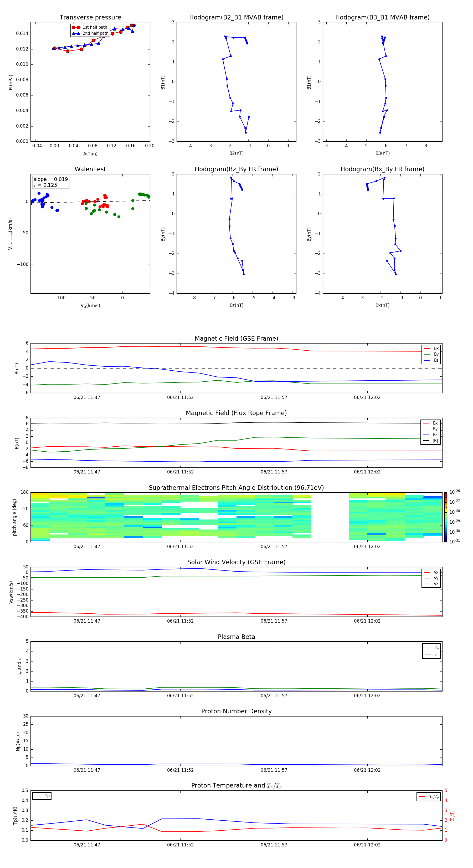Click the 'Proton Number Density' title
Viewport: 473px width, 868px height.
pos(236,711)
